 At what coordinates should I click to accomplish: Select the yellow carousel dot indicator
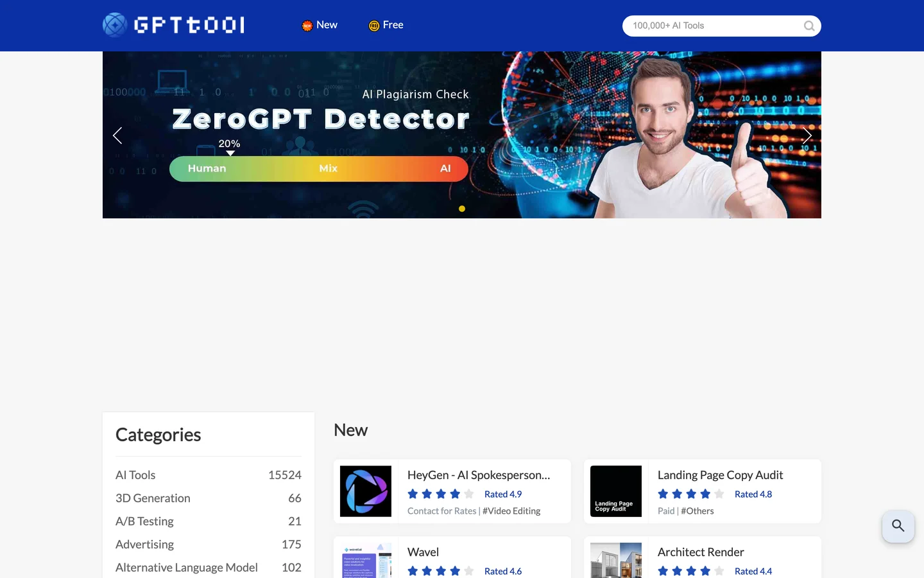coord(462,209)
